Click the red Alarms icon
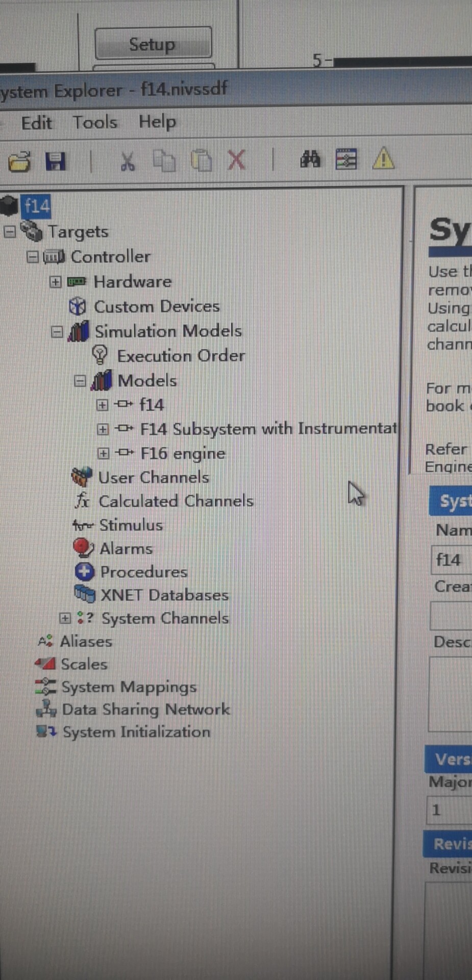This screenshot has width=472, height=980. click(83, 548)
